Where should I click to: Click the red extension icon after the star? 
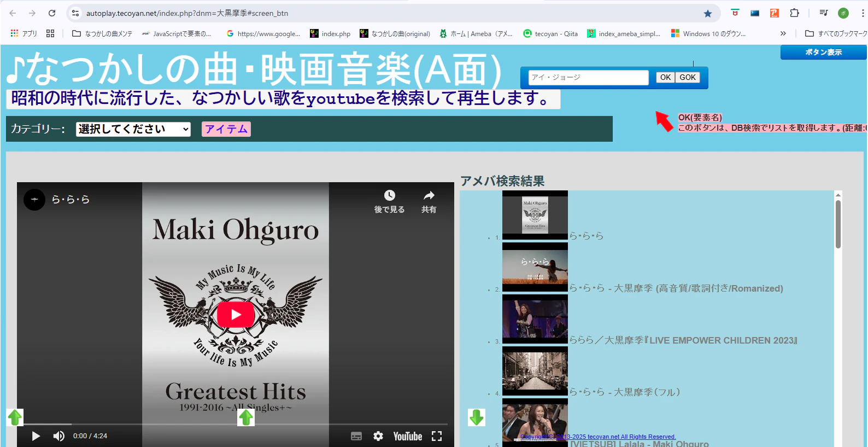click(735, 13)
